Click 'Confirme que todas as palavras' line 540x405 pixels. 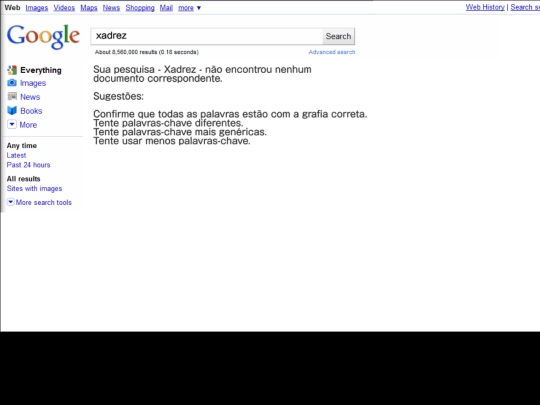click(x=230, y=114)
